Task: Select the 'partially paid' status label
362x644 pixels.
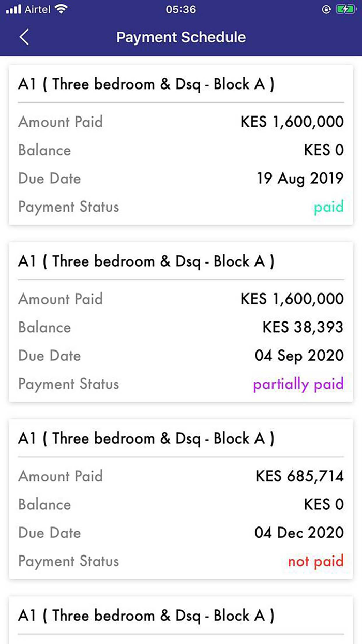Action: tap(298, 384)
